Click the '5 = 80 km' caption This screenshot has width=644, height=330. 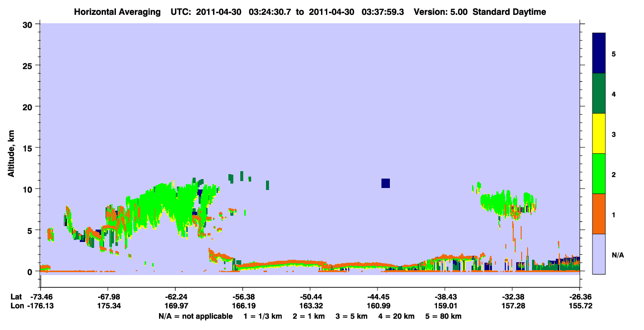point(444,316)
